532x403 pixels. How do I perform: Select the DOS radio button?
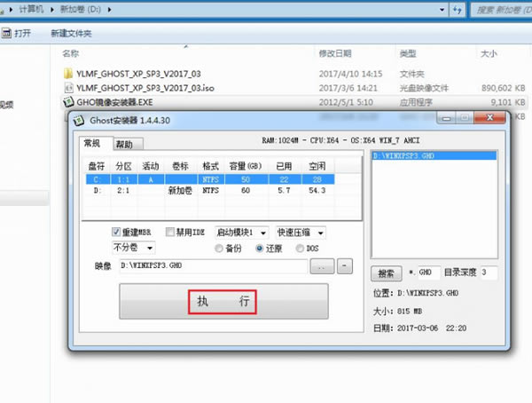pyautogui.click(x=300, y=249)
